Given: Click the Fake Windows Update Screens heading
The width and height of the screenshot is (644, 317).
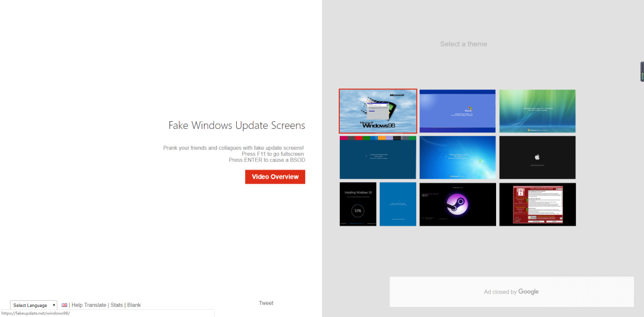Looking at the screenshot, I should tap(237, 125).
